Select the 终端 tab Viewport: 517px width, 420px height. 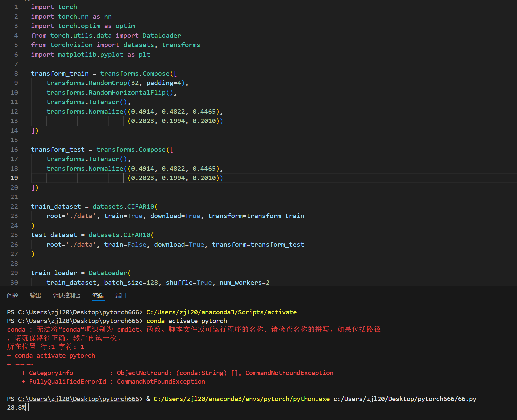coord(98,295)
